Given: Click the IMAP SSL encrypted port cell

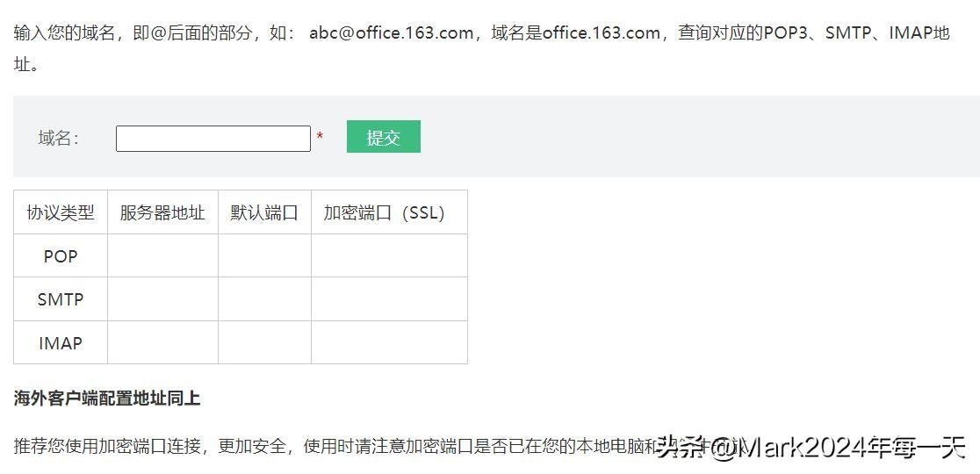Looking at the screenshot, I should tap(389, 343).
